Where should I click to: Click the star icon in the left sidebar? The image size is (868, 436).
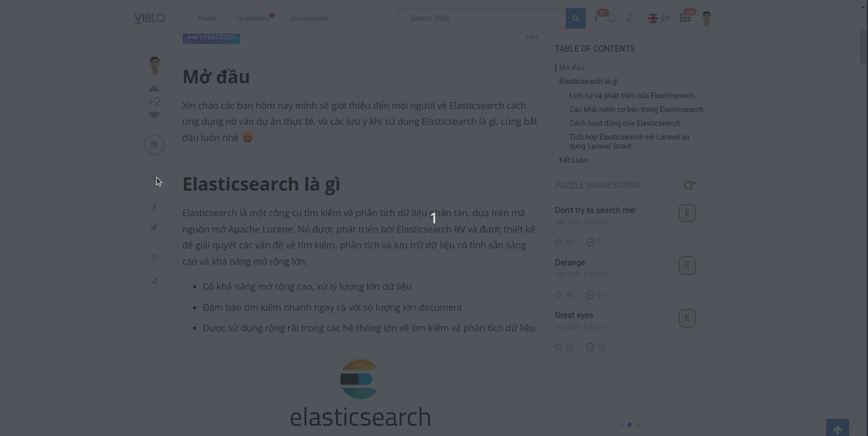(154, 257)
